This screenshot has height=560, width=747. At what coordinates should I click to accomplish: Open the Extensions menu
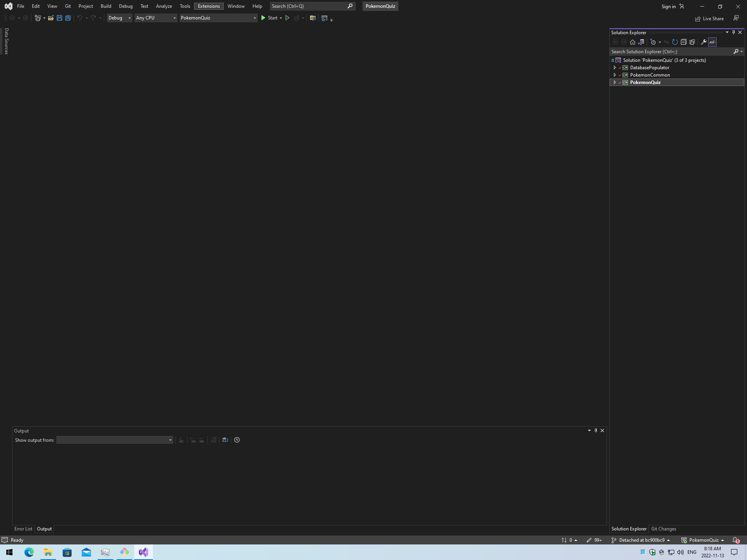pyautogui.click(x=209, y=6)
